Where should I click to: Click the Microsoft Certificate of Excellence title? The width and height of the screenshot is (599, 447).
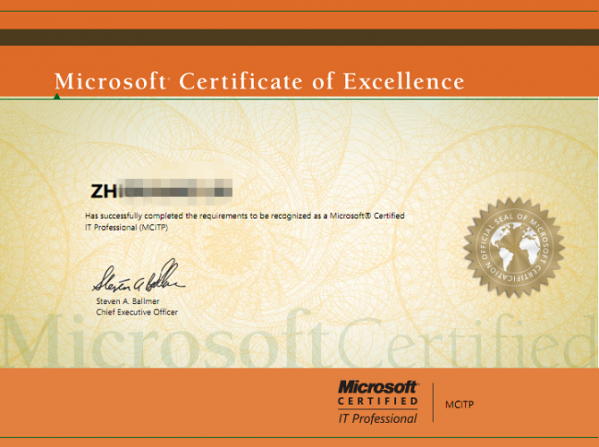pyautogui.click(x=259, y=81)
